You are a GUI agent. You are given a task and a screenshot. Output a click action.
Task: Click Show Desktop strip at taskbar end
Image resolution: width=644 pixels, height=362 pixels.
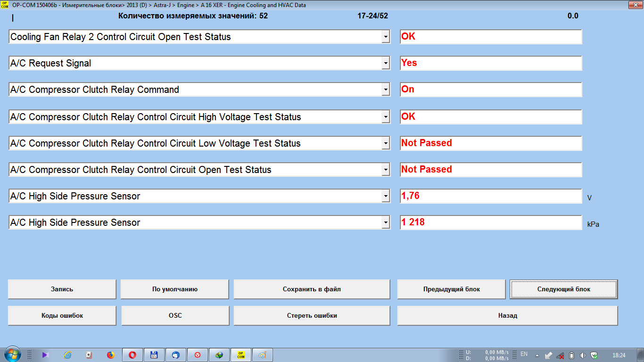tap(641, 355)
